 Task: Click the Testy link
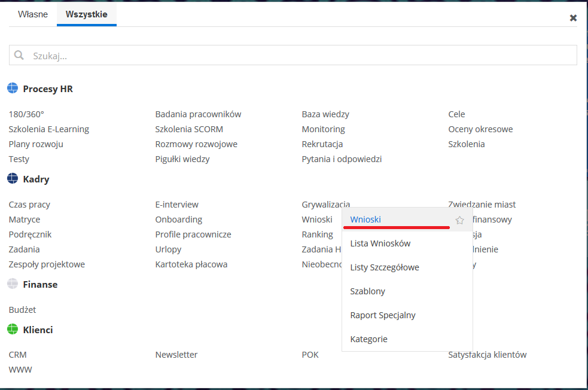coord(19,159)
